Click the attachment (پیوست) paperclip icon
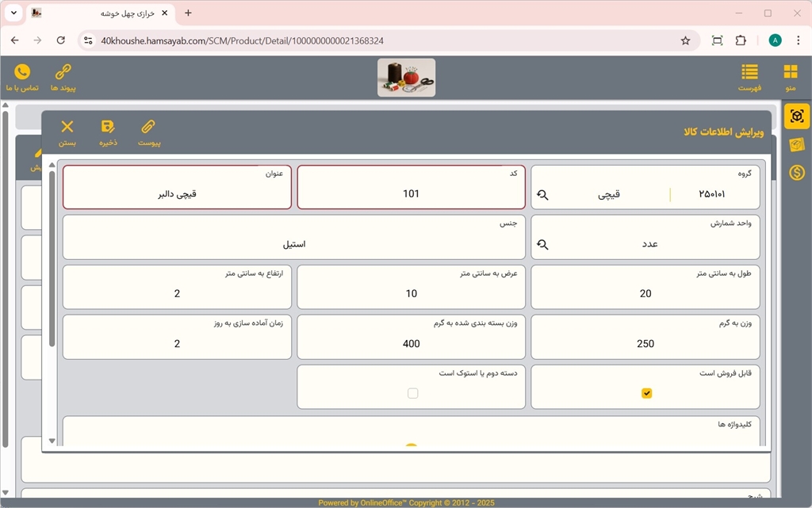 coord(149,128)
